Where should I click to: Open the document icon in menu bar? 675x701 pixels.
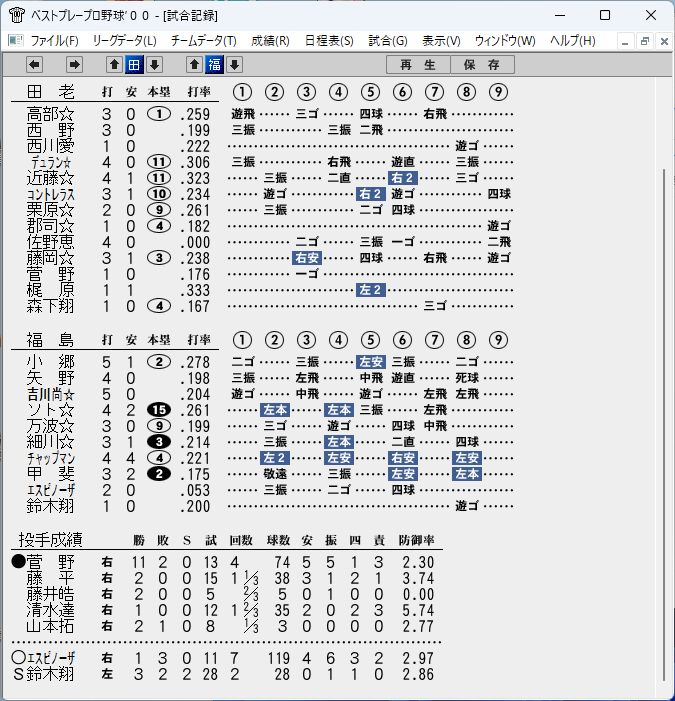pos(16,41)
